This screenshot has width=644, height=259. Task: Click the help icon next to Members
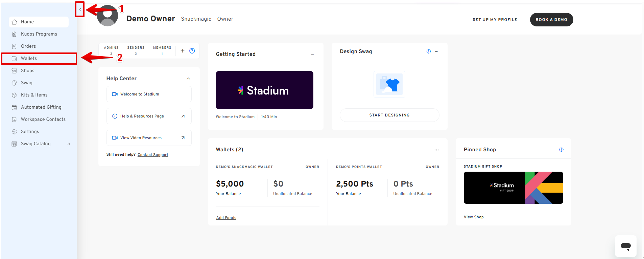[192, 51]
